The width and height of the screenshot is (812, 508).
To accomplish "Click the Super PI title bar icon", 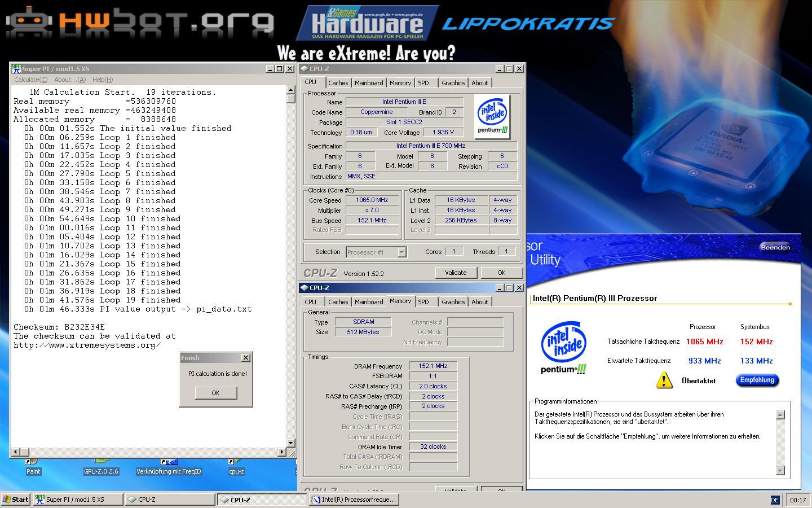I will [x=16, y=68].
